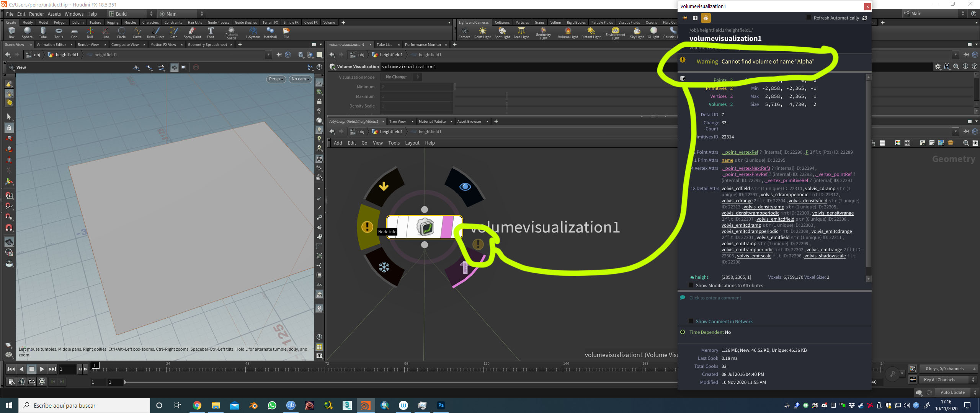This screenshot has width=980, height=413.
Task: Select the Camera shelf tool
Action: pos(464,33)
